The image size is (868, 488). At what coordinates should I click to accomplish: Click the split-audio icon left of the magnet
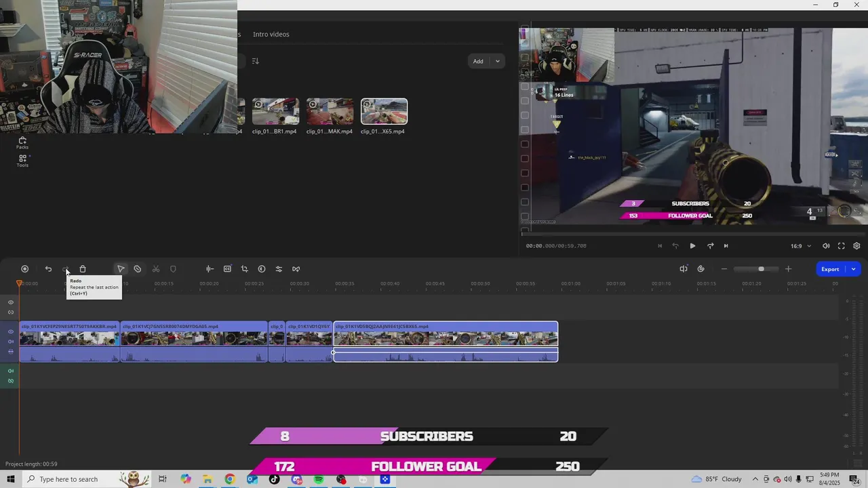click(x=684, y=269)
